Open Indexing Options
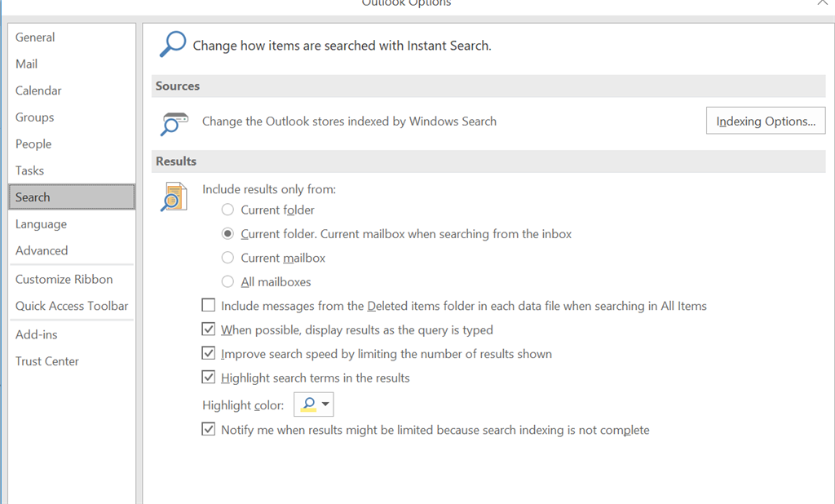This screenshot has width=835, height=504. click(x=766, y=121)
